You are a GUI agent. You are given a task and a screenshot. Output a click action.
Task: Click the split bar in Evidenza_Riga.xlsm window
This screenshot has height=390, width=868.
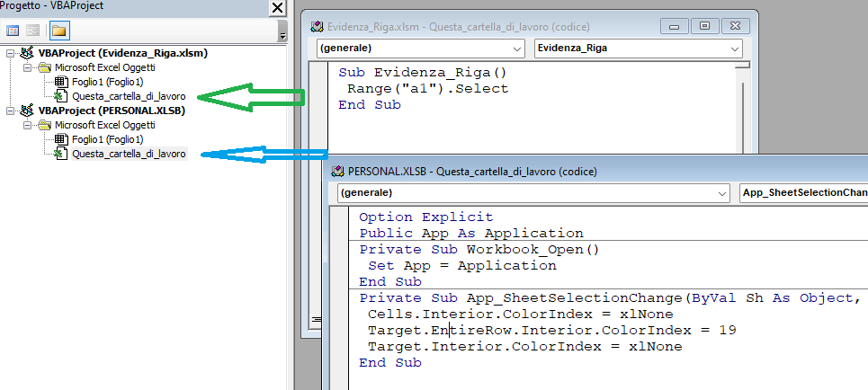click(742, 66)
